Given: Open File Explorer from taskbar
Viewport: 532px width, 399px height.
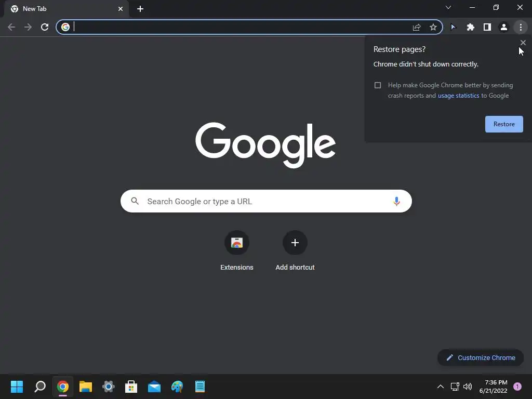Looking at the screenshot, I should point(86,387).
